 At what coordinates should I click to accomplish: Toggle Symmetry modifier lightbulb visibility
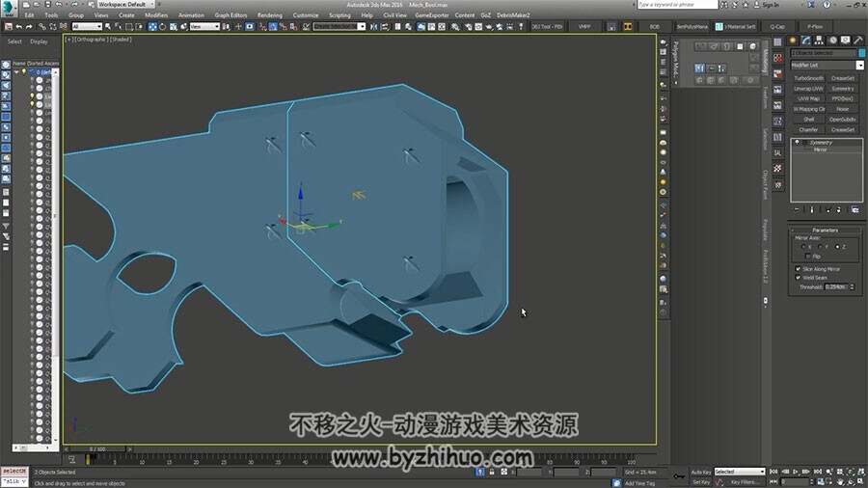point(798,143)
